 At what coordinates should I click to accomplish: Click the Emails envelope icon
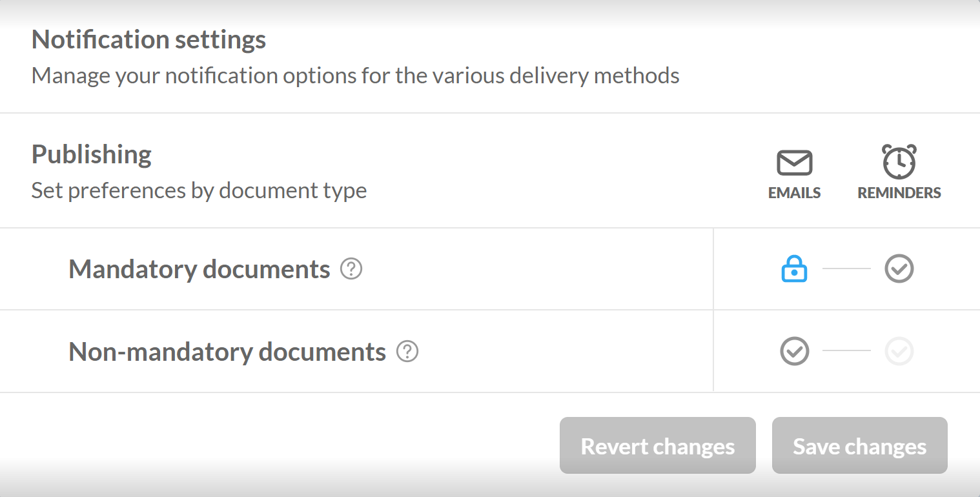point(794,163)
